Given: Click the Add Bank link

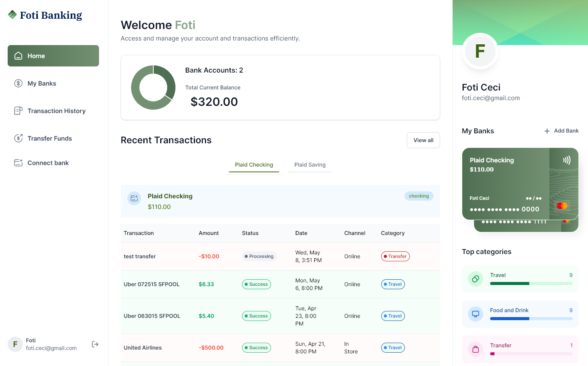Looking at the screenshot, I should 566,131.
